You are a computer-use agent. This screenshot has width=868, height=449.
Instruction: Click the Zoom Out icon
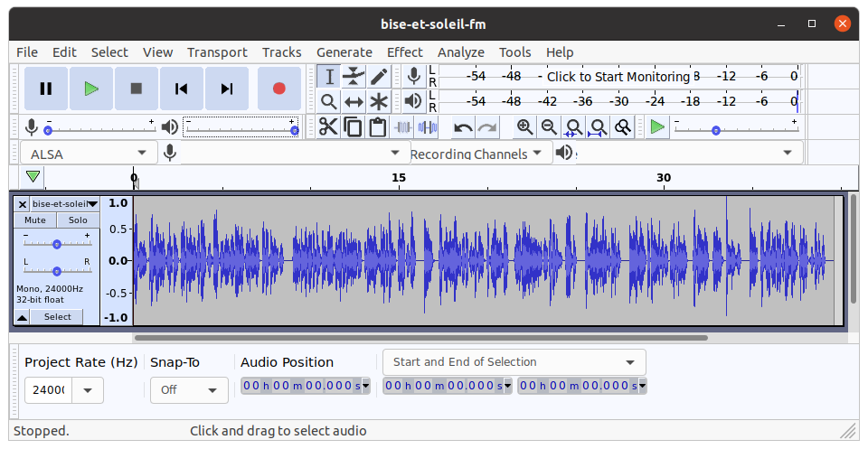pyautogui.click(x=549, y=127)
